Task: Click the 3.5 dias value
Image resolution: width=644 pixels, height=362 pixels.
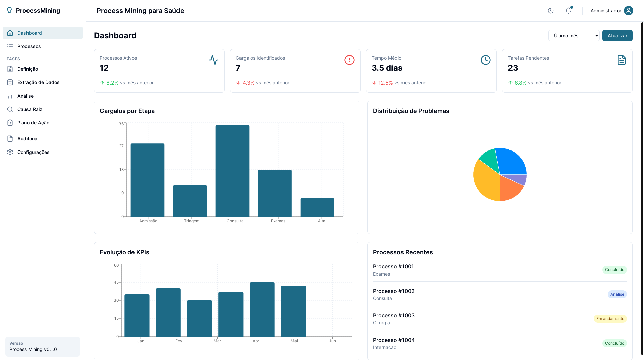Action: point(387,68)
